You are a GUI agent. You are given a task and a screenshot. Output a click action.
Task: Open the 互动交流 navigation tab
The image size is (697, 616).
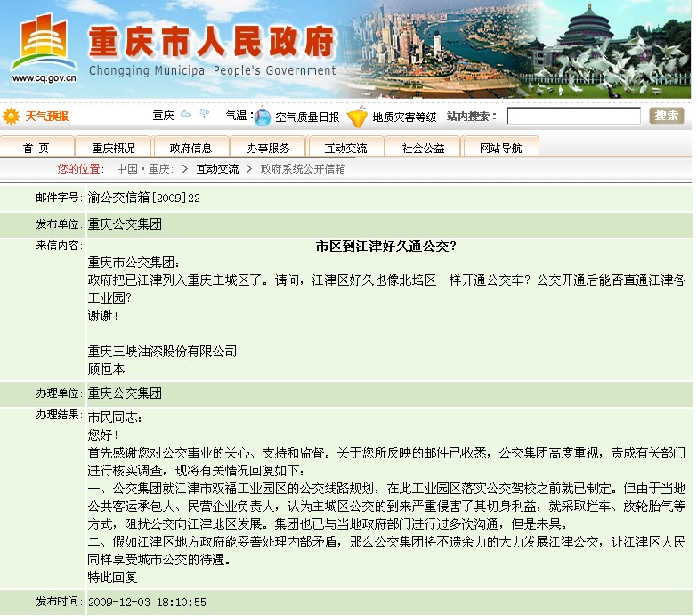point(345,147)
